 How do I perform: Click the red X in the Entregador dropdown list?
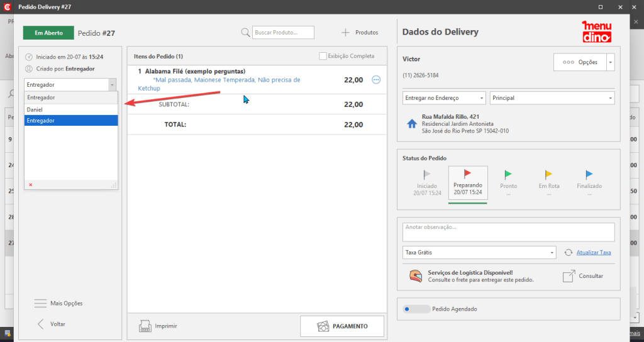pyautogui.click(x=30, y=185)
